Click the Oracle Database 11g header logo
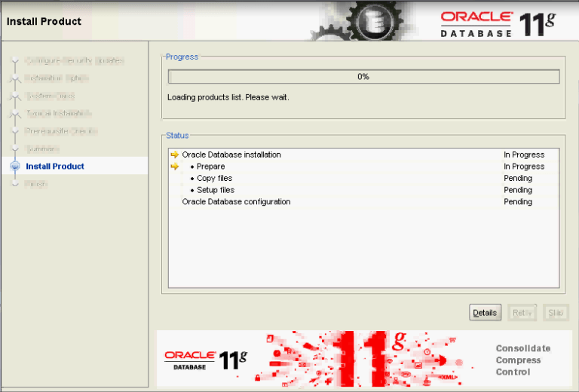Screen dimensions: 579x392 [x=498, y=24]
